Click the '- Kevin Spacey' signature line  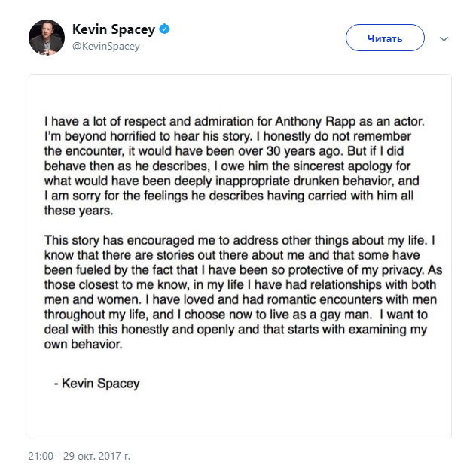(x=97, y=384)
